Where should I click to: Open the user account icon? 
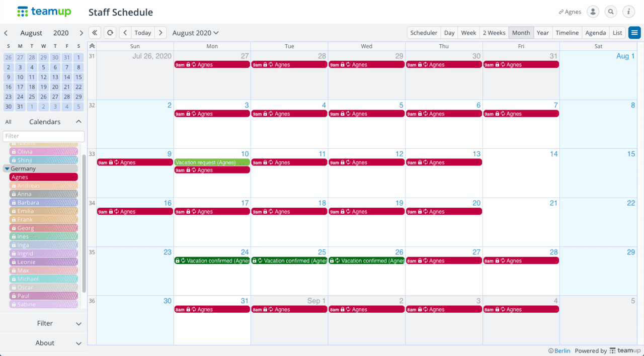[593, 12]
